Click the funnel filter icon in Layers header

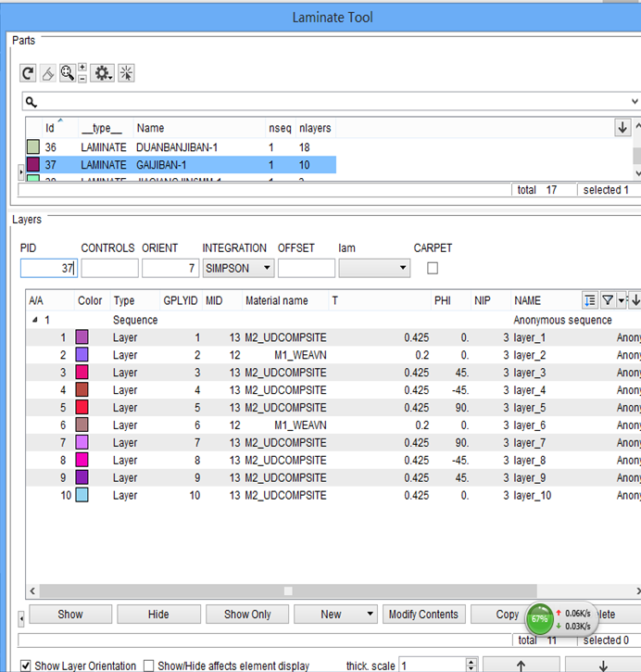[x=608, y=300]
